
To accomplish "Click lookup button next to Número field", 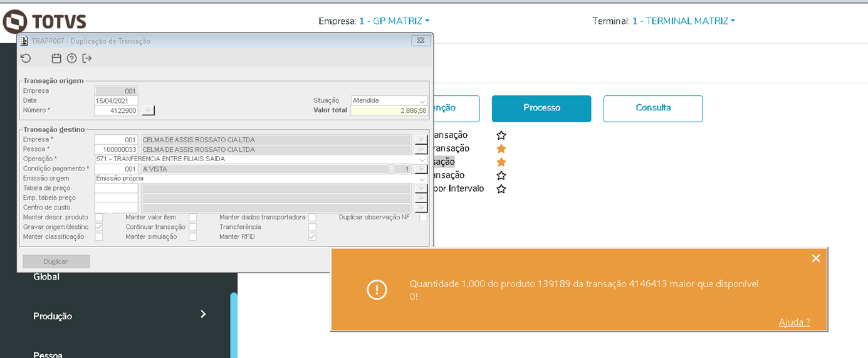I will [x=147, y=110].
